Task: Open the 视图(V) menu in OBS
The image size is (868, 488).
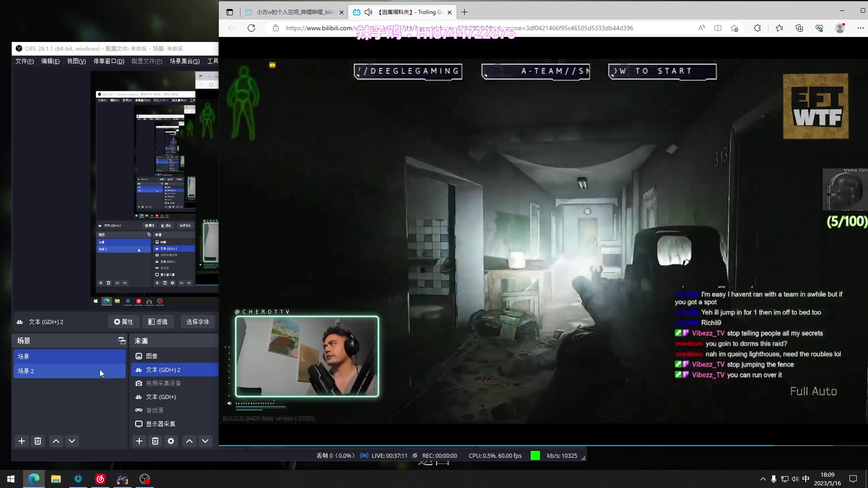Action: click(x=76, y=61)
